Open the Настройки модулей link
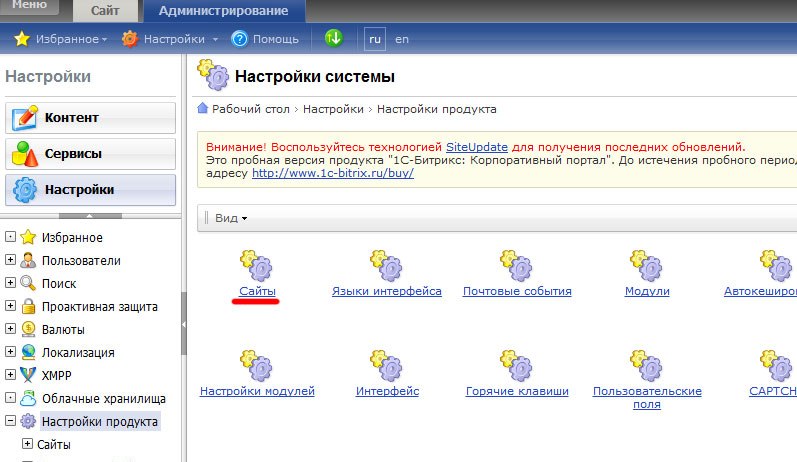This screenshot has height=462, width=797. pos(257,391)
